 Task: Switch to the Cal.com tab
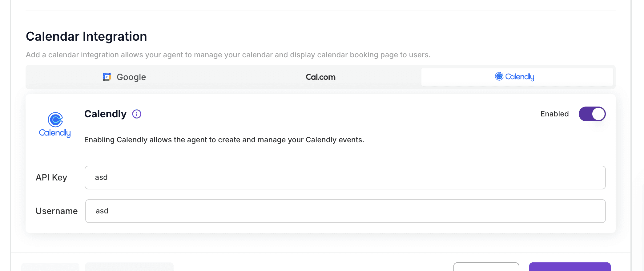click(320, 77)
